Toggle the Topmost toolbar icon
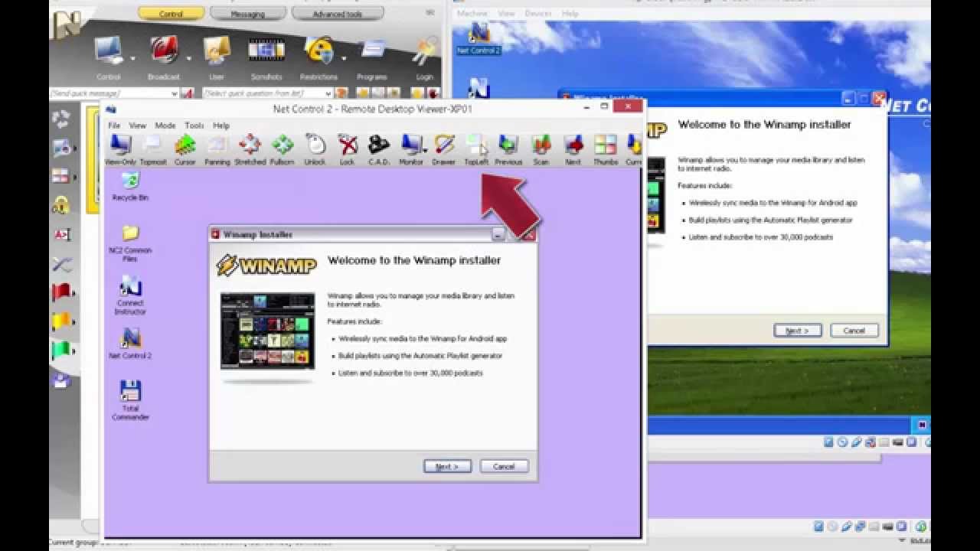This screenshot has width=980, height=551. pos(153,149)
